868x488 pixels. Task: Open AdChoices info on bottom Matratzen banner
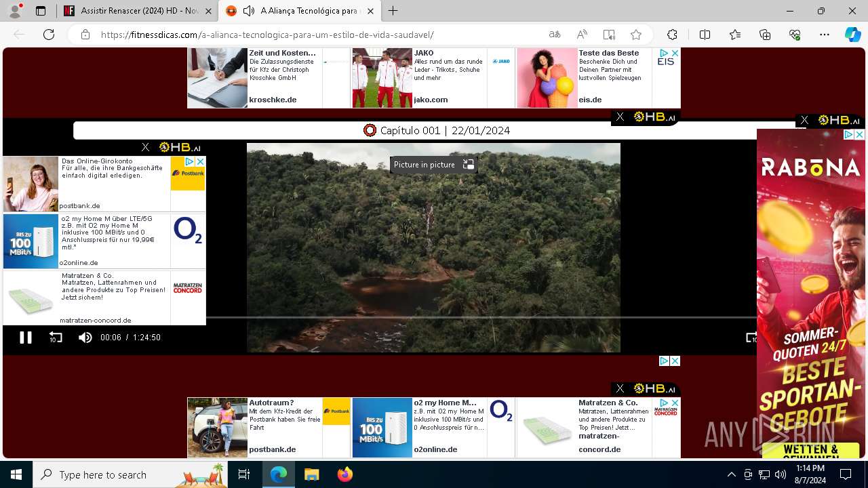(x=665, y=403)
